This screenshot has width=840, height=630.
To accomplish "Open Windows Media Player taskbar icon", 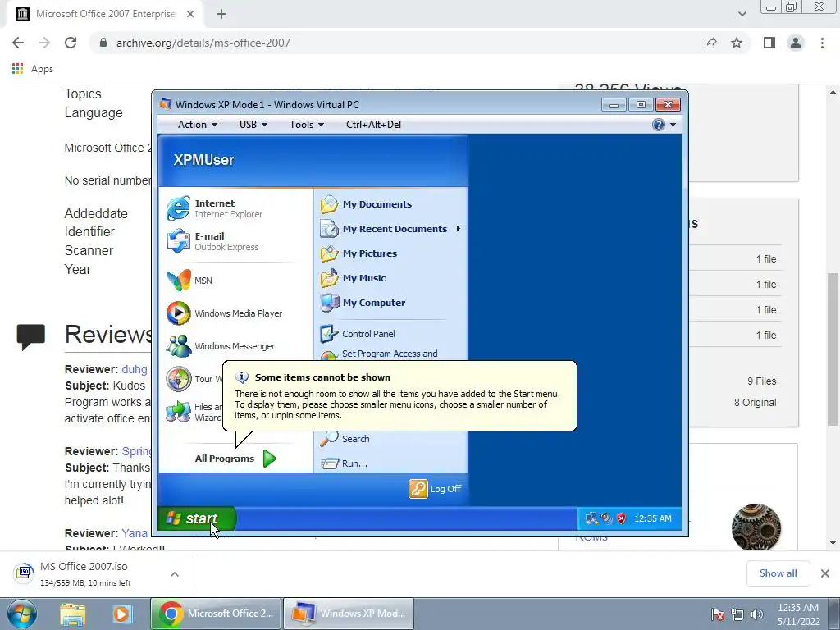I will (121, 614).
